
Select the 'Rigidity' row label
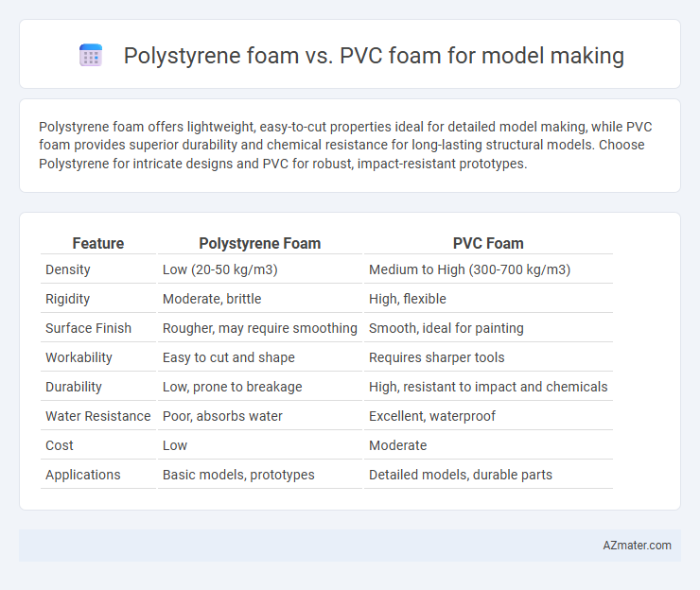[x=67, y=299]
